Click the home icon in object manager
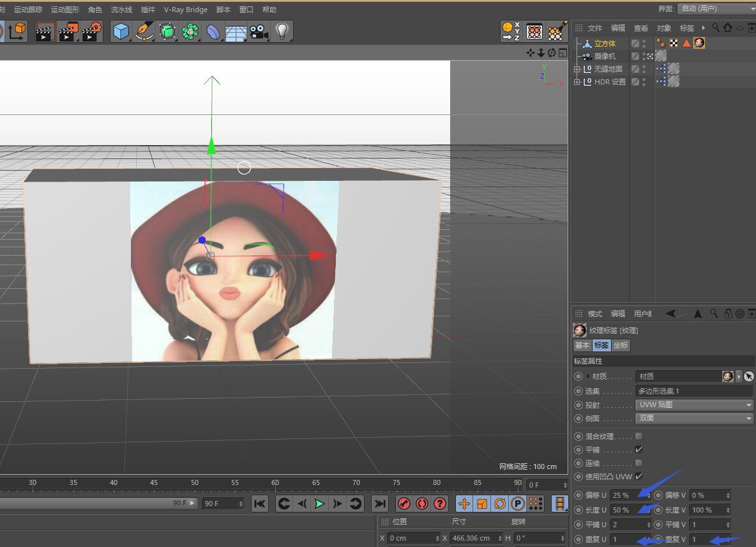Screen dimensions: 756x547 [x=727, y=28]
